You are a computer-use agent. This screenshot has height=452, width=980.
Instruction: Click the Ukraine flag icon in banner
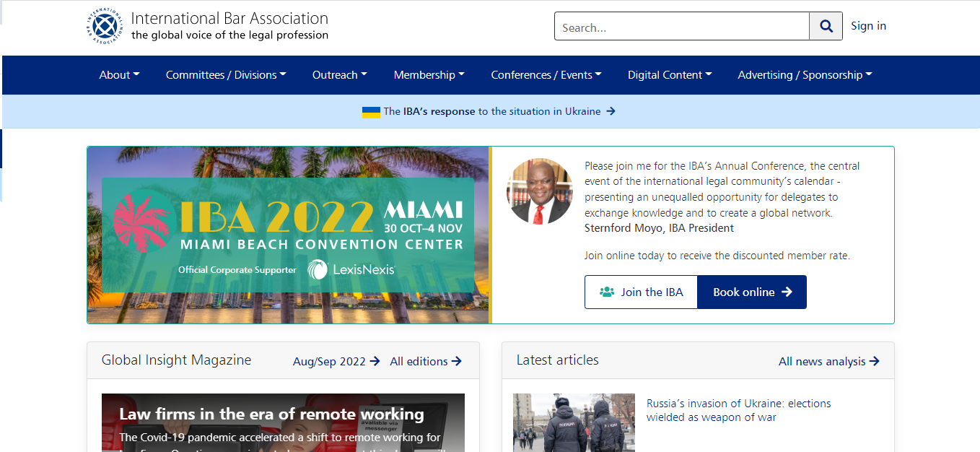coord(371,112)
